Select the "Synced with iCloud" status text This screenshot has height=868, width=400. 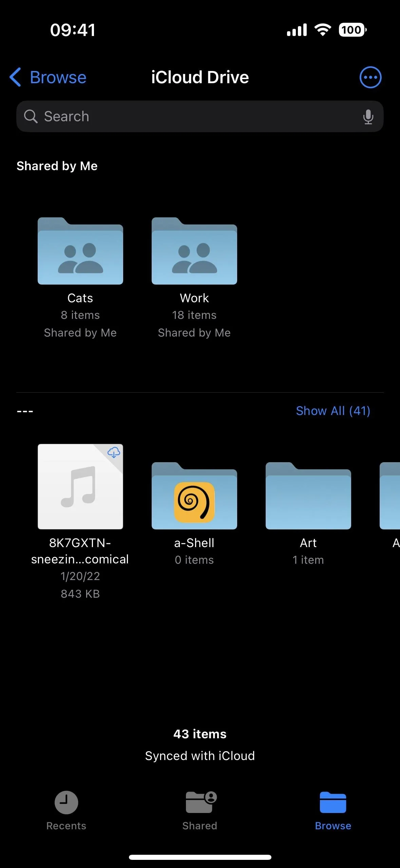tap(200, 756)
